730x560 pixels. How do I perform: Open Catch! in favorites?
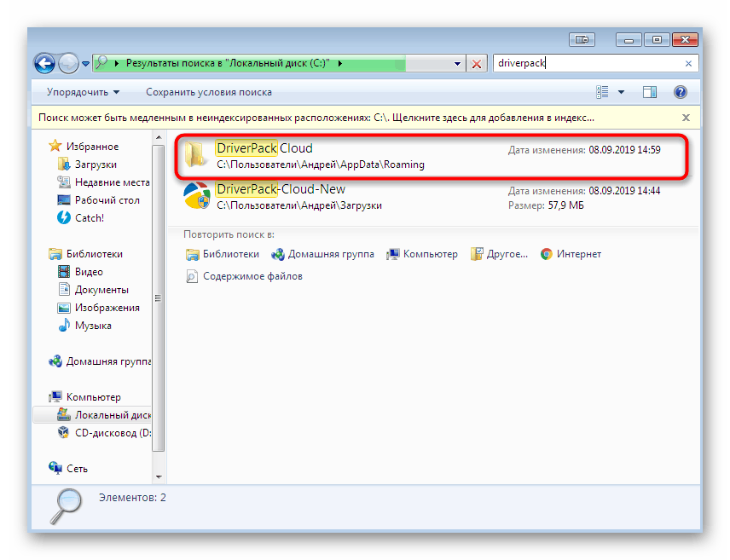point(90,218)
